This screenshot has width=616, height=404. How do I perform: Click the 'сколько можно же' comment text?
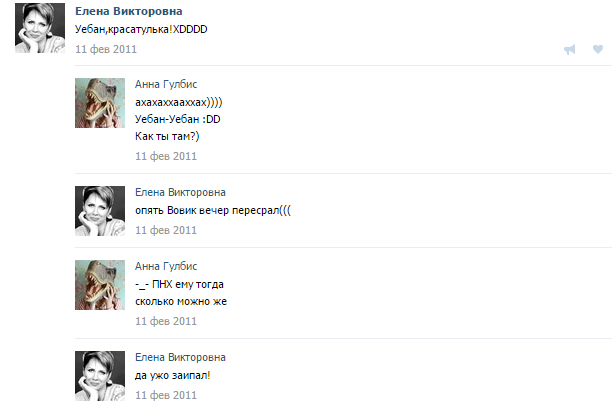[181, 301]
